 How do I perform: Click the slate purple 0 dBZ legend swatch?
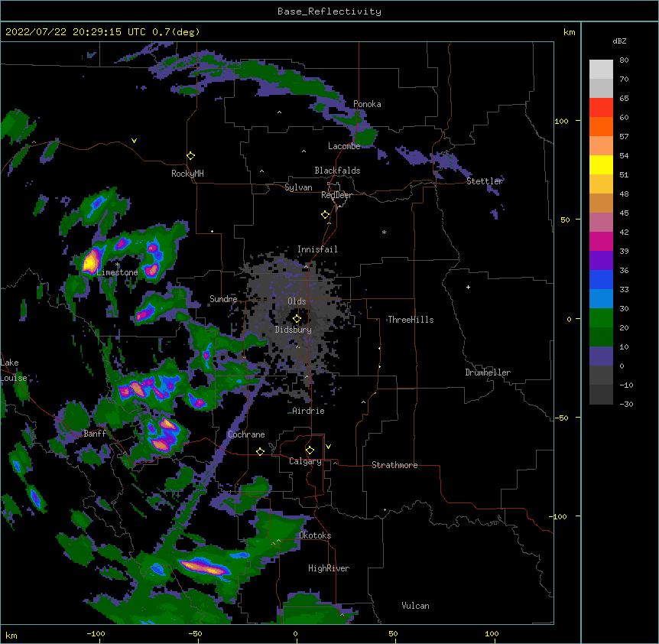pos(601,356)
